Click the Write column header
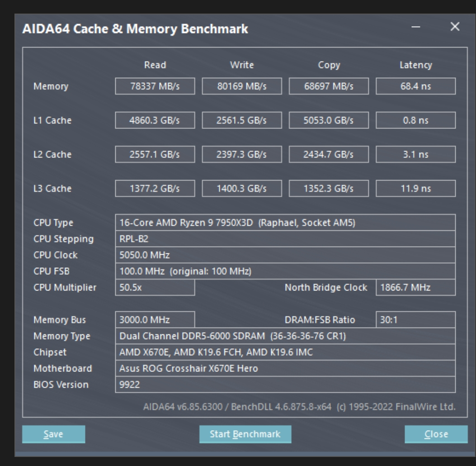Image resolution: width=476 pixels, height=466 pixels. click(242, 65)
